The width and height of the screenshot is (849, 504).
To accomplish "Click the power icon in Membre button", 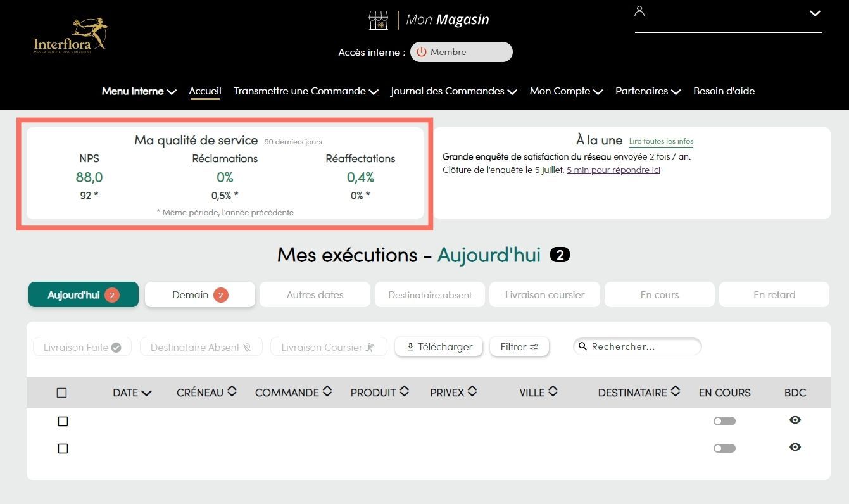I will (422, 52).
